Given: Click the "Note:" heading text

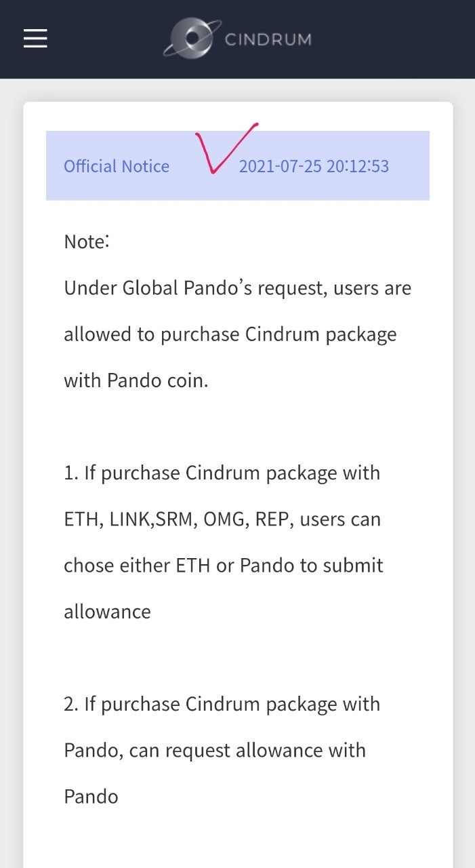Looking at the screenshot, I should 87,241.
